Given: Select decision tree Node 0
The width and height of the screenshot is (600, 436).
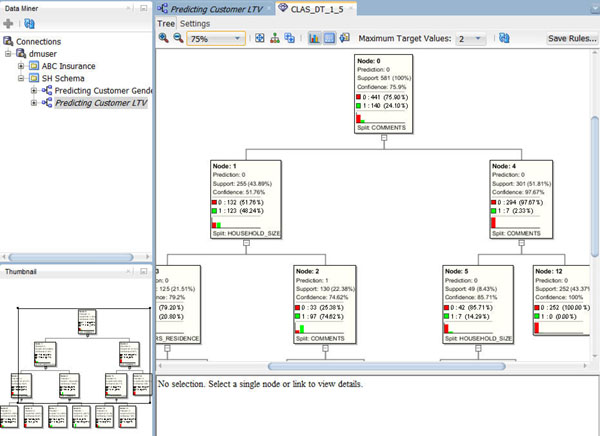Looking at the screenshot, I should pyautogui.click(x=384, y=94).
